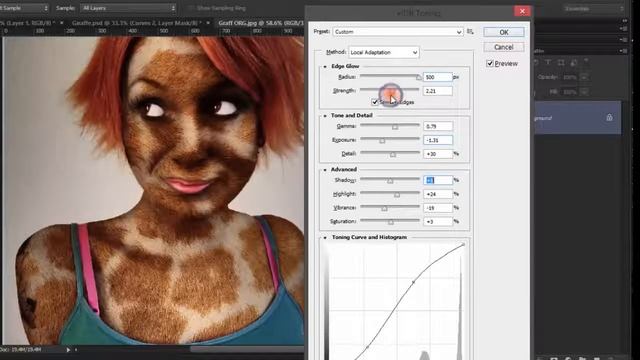Collapse the Edge Glow section
Screen dimensions: 640x360
click(x=325, y=66)
